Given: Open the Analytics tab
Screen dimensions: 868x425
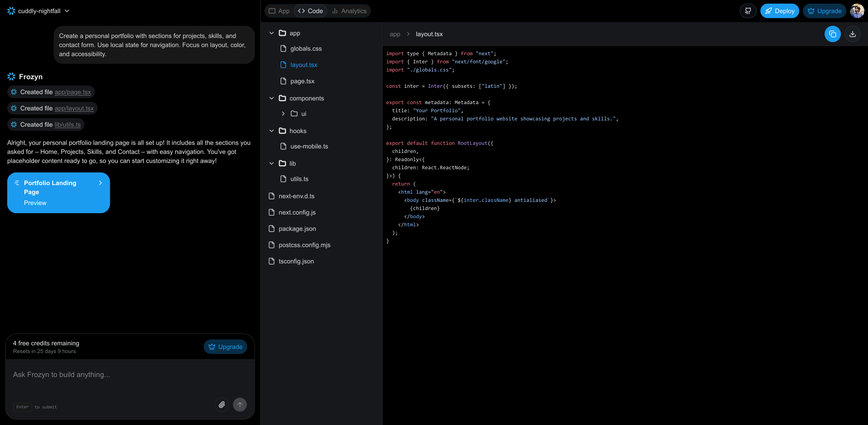Looking at the screenshot, I should 349,10.
